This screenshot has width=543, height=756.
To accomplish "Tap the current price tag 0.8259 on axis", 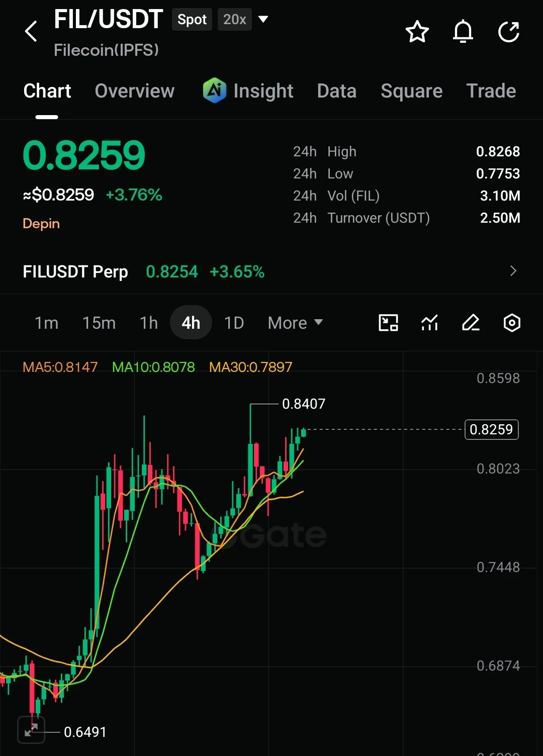I will tap(491, 429).
